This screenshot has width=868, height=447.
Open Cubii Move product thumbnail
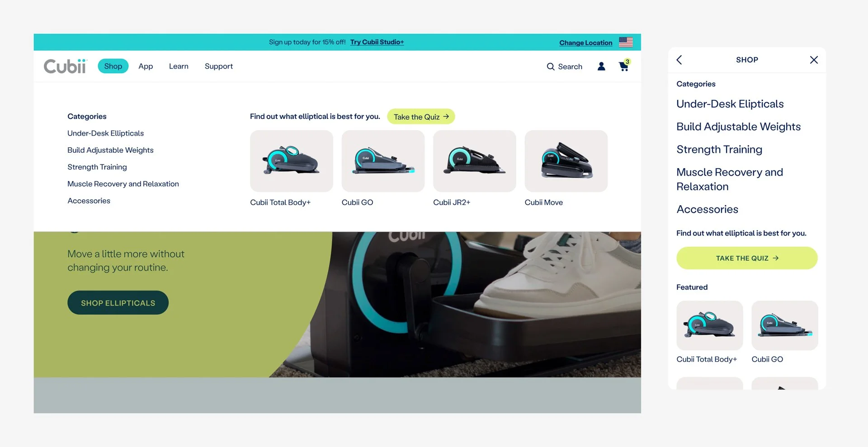click(566, 161)
